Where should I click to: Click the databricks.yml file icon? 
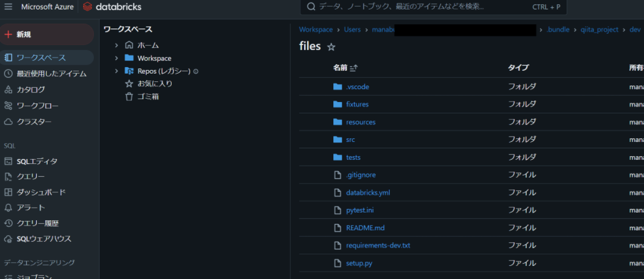337,192
